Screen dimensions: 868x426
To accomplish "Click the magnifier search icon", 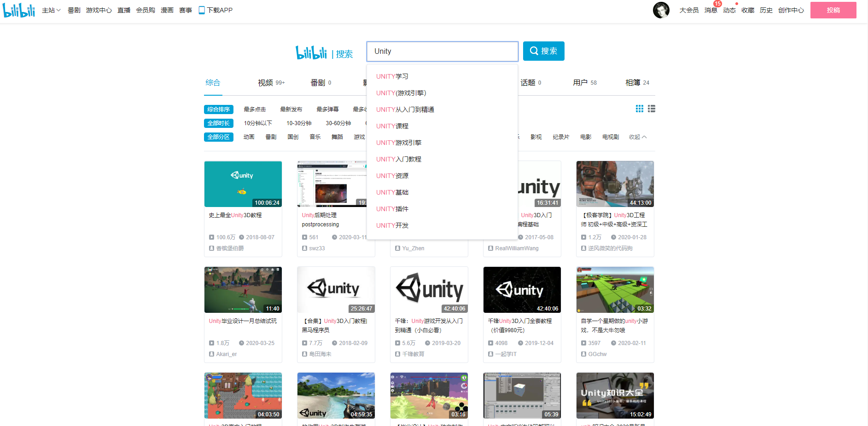I will [534, 51].
